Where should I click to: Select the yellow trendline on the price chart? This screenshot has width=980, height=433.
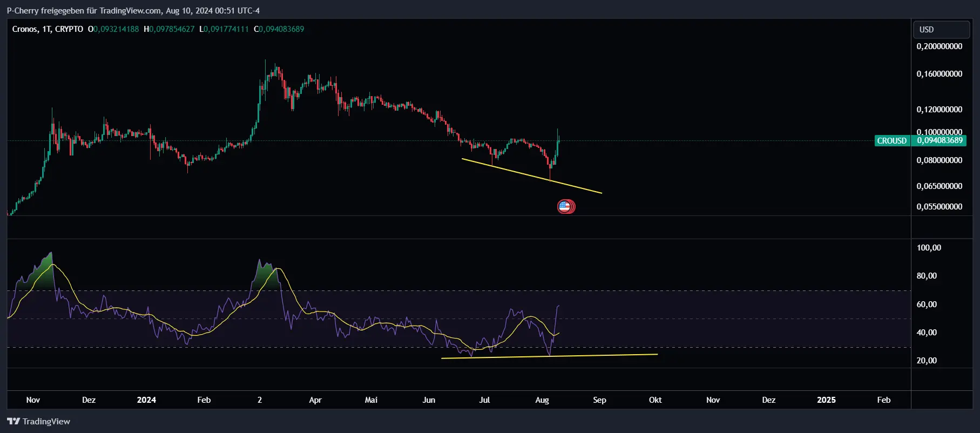coord(532,175)
